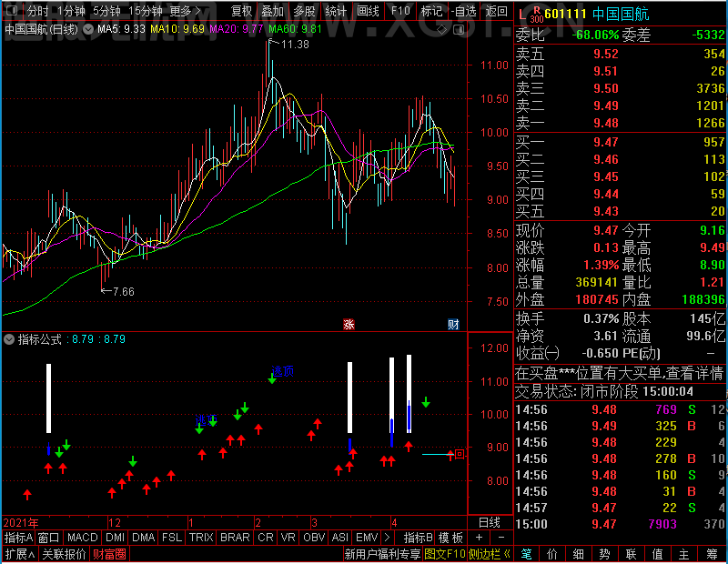Collapse the 侧边栏 sidebar

[x=490, y=554]
